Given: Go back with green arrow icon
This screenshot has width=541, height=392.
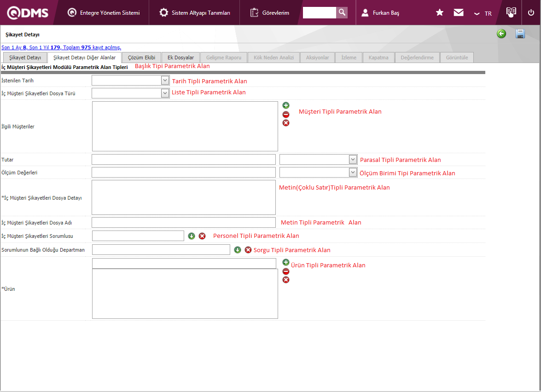Looking at the screenshot, I should [501, 34].
